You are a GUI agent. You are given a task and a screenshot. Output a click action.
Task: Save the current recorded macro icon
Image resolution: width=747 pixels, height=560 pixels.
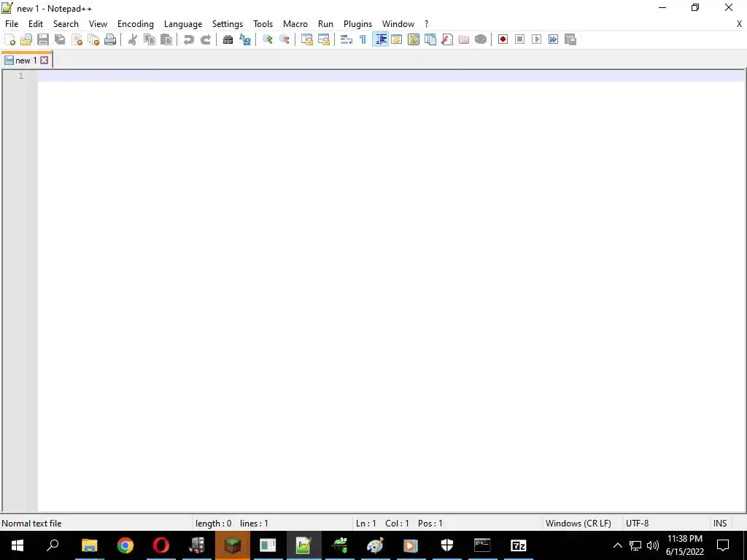pyautogui.click(x=570, y=39)
